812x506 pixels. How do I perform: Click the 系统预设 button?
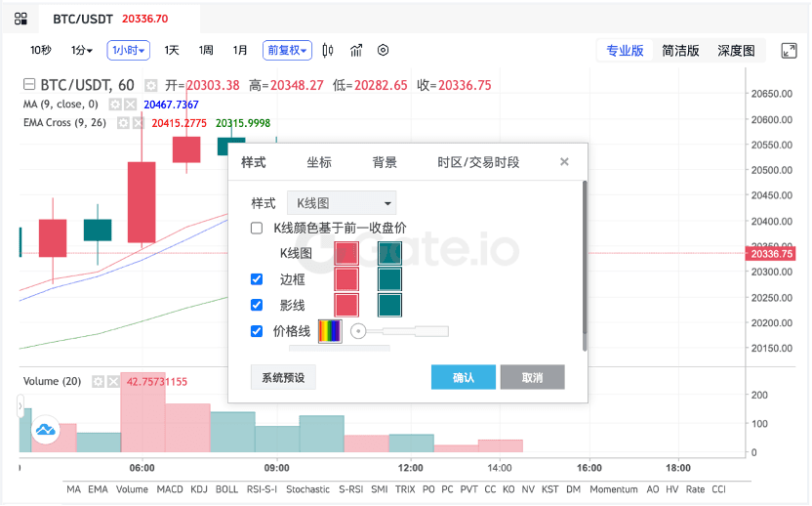283,377
